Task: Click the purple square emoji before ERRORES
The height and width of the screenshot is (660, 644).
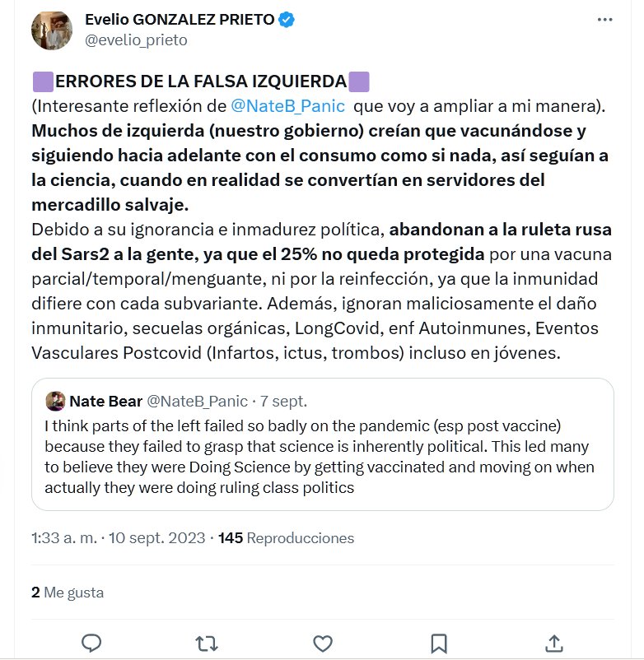Action: pyautogui.click(x=42, y=81)
